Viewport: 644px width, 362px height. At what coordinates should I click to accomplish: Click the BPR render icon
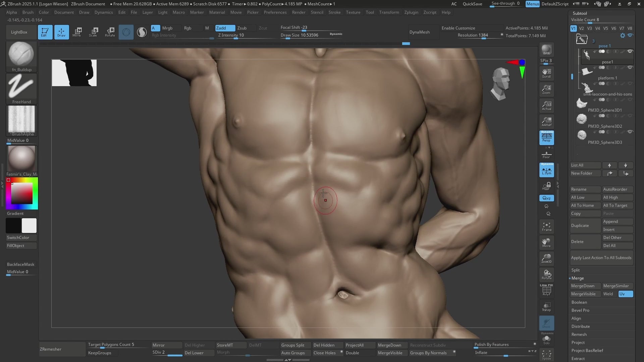click(546, 50)
